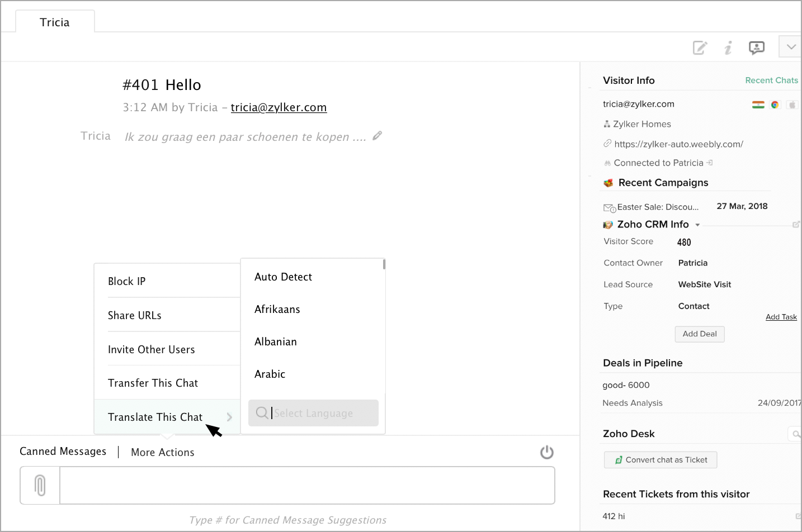The height and width of the screenshot is (532, 802).
Task: Expand the top toolbar dropdown arrow
Action: point(791,47)
